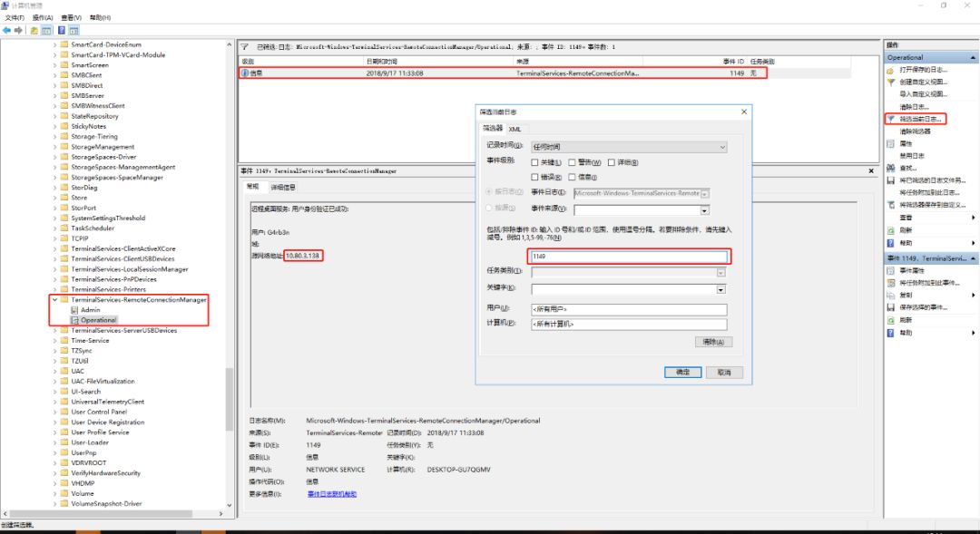The width and height of the screenshot is (980, 534).
Task: Switch to the XML tab in filter dialog
Action: [x=515, y=129]
